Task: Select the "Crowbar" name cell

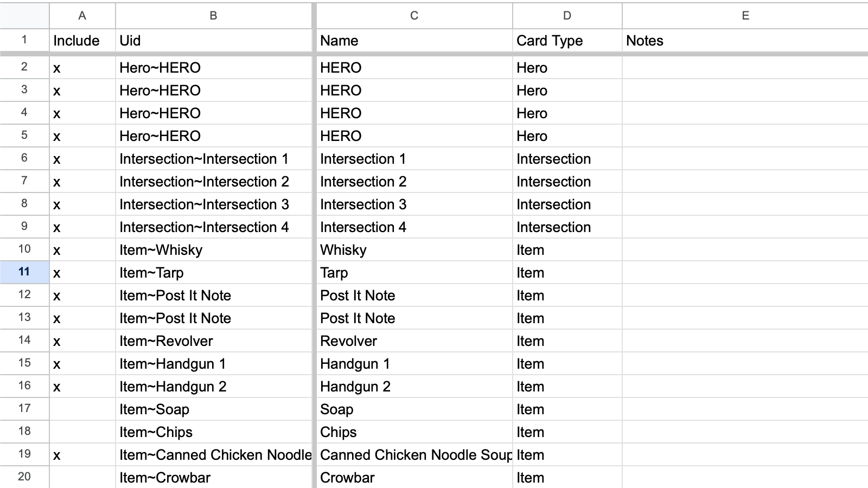Action: 414,478
